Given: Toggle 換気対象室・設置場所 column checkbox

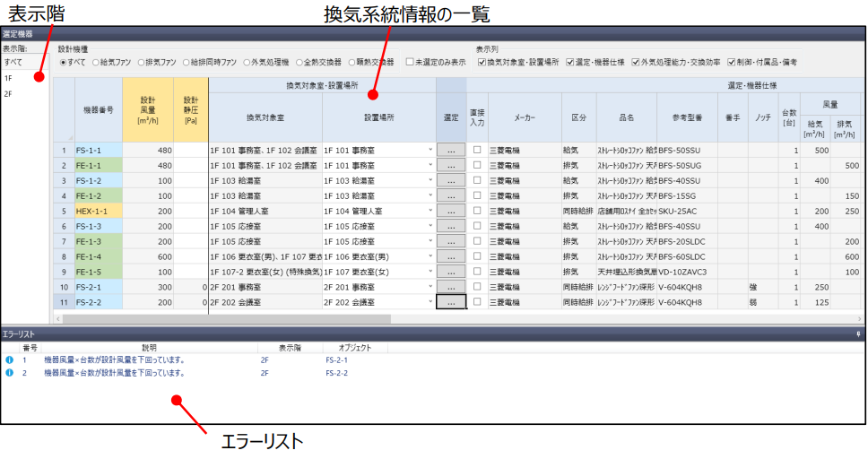Looking at the screenshot, I should tap(482, 63).
